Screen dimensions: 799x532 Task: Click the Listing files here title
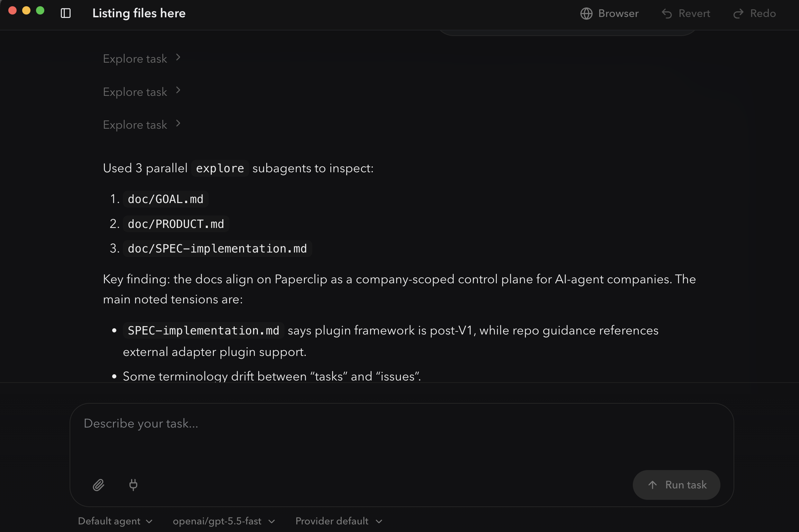pyautogui.click(x=139, y=13)
